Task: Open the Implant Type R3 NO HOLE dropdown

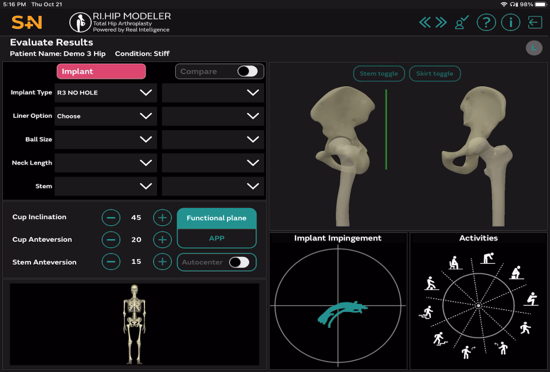Action: point(106,93)
